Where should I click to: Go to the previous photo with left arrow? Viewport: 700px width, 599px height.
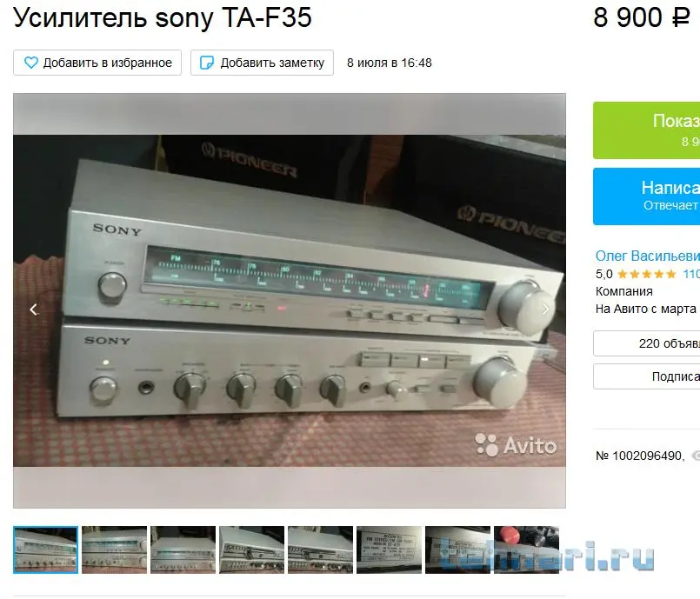pos(34,309)
